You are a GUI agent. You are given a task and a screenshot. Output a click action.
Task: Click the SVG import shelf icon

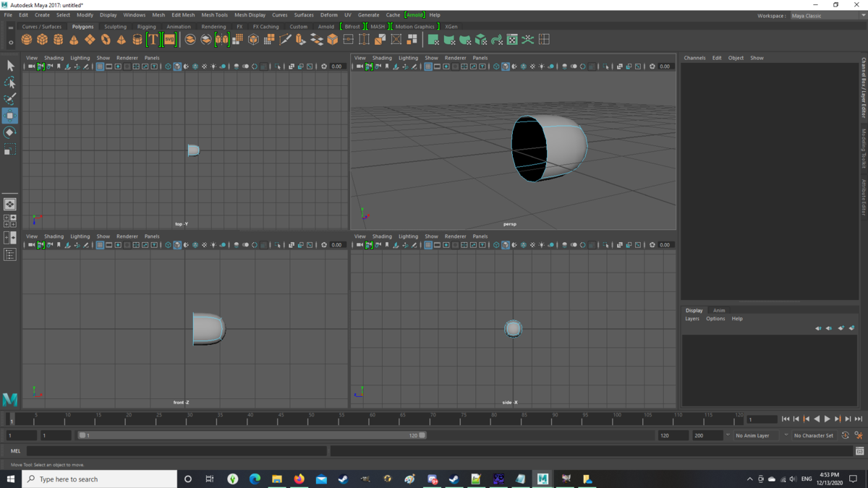pyautogui.click(x=169, y=40)
